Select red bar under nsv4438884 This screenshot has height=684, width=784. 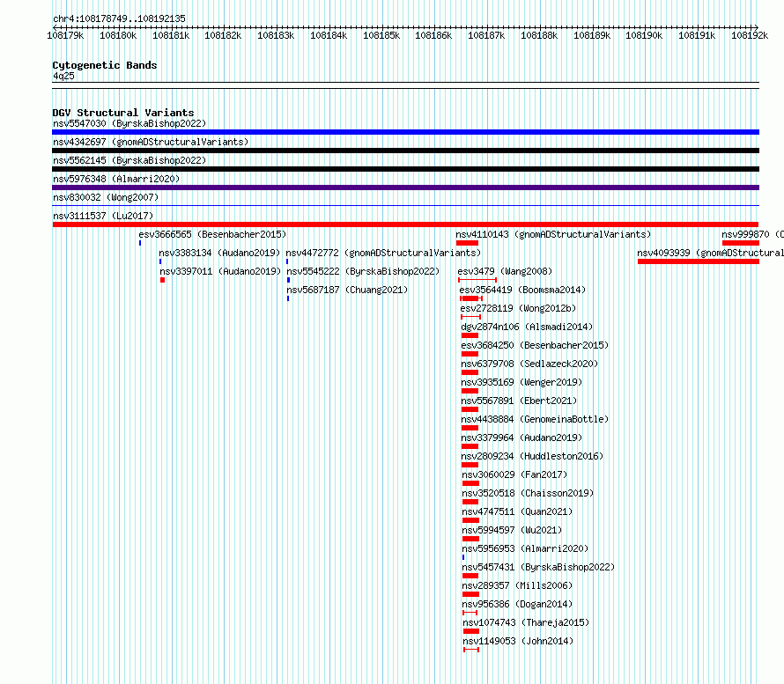click(470, 428)
